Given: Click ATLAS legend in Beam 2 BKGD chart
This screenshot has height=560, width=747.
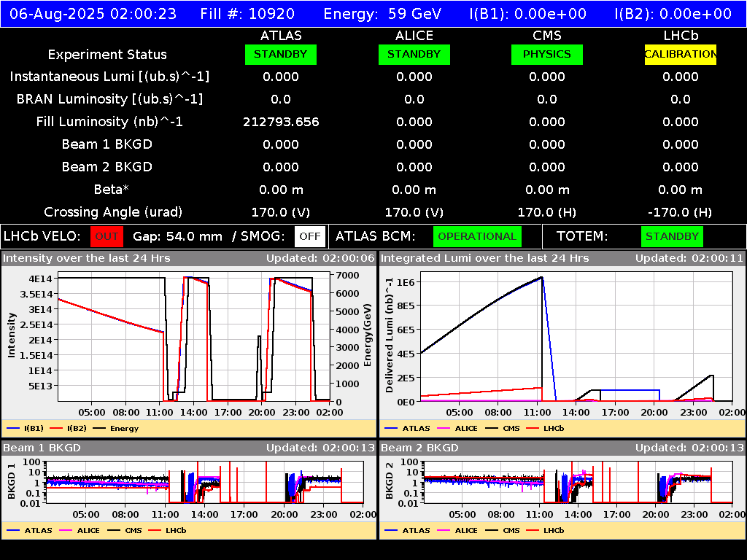Looking at the screenshot, I should [407, 530].
